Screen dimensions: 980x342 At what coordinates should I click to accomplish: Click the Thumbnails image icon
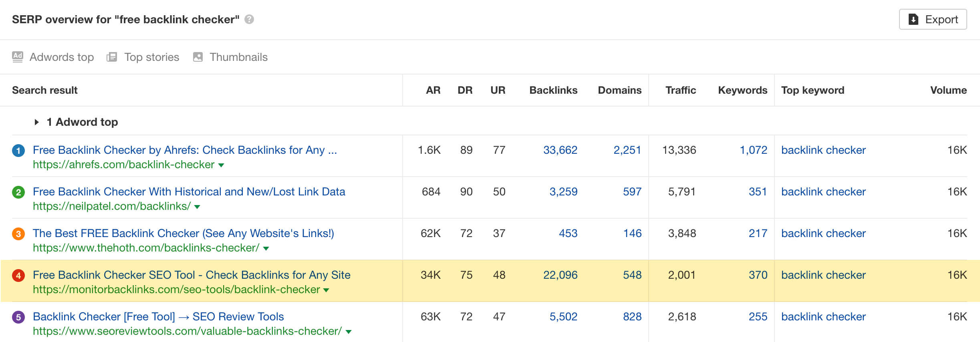(x=198, y=57)
